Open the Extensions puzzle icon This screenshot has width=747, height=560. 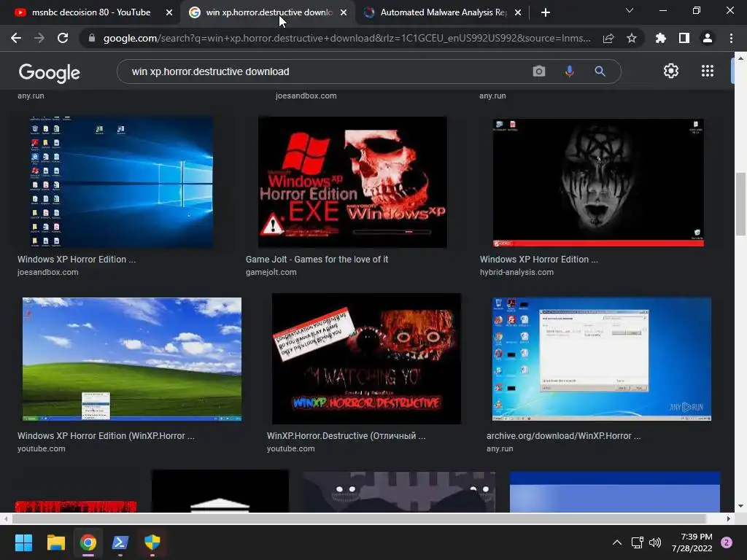coord(661,38)
